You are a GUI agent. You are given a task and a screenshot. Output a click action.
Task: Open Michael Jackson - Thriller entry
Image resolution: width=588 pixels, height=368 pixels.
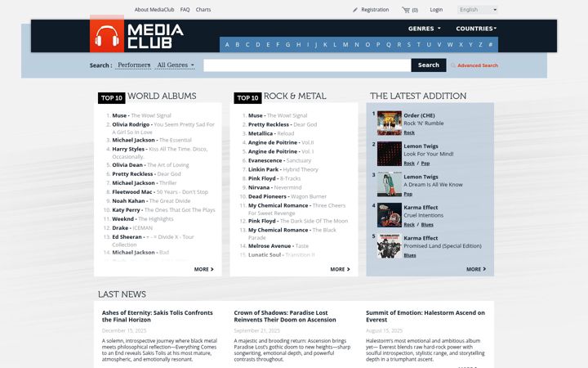145,183
